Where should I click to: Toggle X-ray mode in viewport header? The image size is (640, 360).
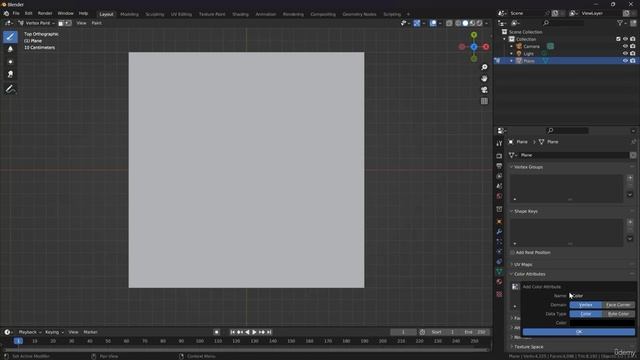pyautogui.click(x=449, y=23)
